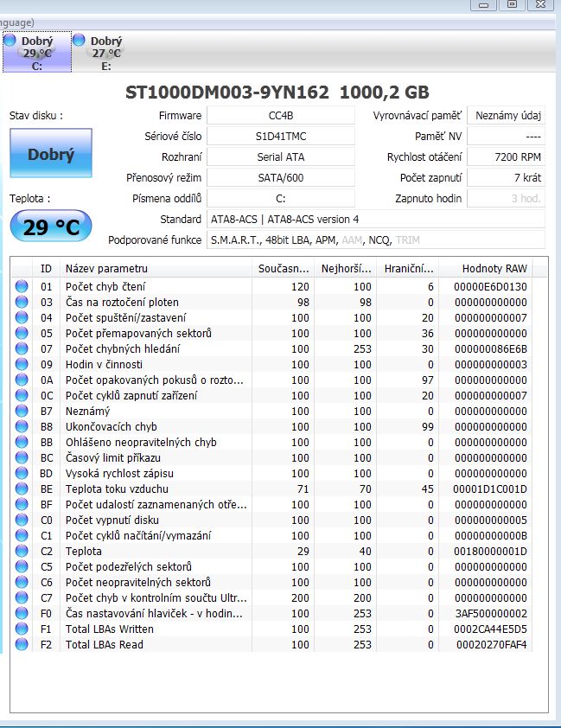This screenshot has height=728, width=561.
Task: Click the status orb for row 03 Čas na roztočení ploten
Action: tap(22, 303)
